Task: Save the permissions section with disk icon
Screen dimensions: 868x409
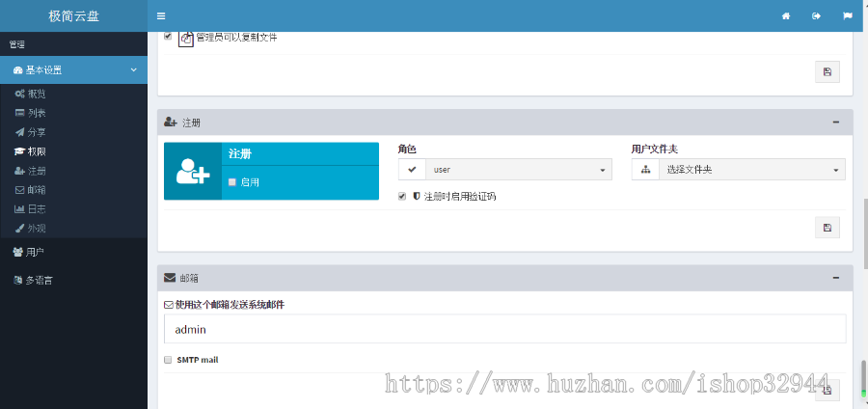Action: pos(827,72)
